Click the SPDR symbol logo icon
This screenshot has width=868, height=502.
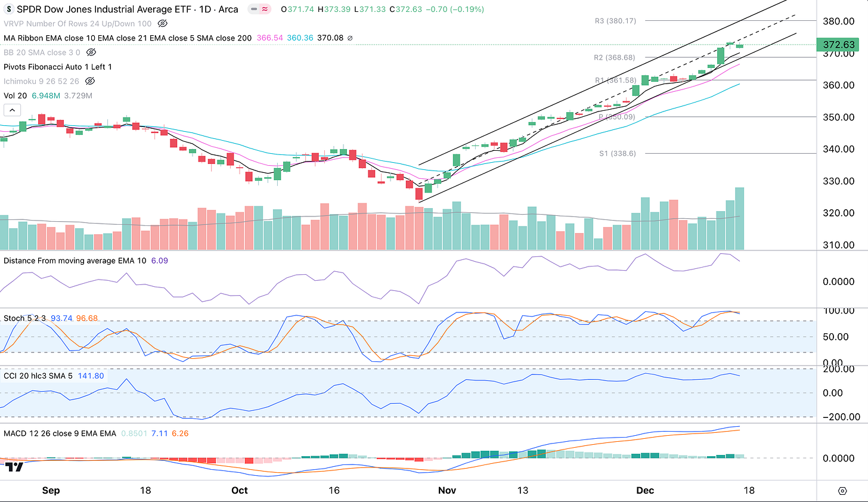9,10
